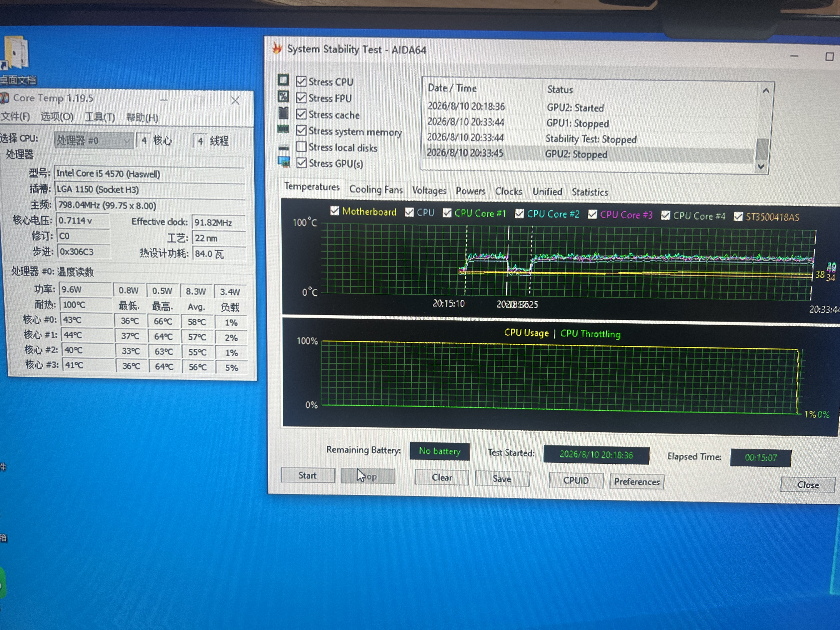Viewport: 840px width, 630px height.
Task: Open the 工具(T) menu in Core Temp
Action: [100, 117]
